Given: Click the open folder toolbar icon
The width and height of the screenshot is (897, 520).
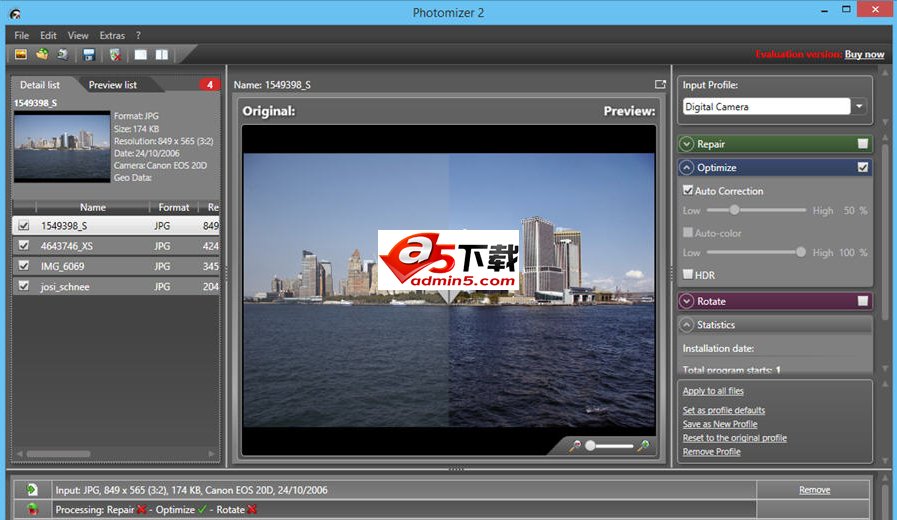Looking at the screenshot, I should click(x=42, y=54).
